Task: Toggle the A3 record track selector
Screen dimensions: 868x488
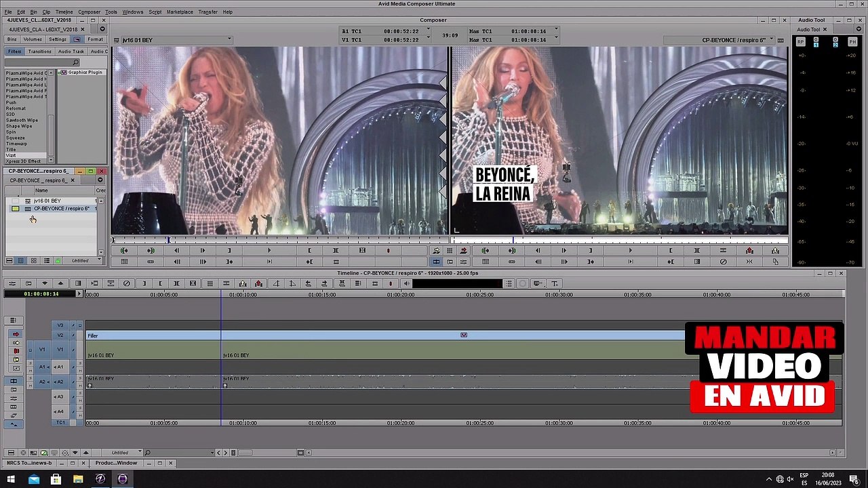Action: tap(60, 396)
